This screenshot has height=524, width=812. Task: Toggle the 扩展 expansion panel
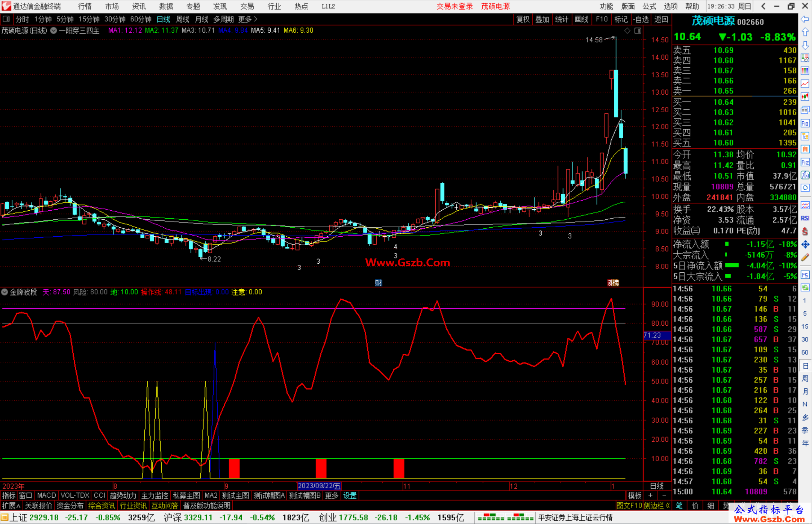11,506
